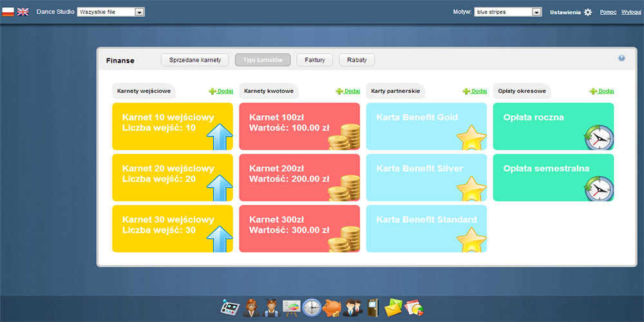Screen dimensions: 644x322
Task: Add new Opłaty okresowe via Dodaj
Action: pyautogui.click(x=601, y=91)
